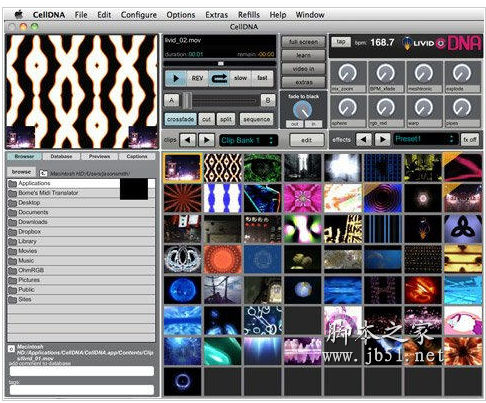This screenshot has width=486, height=403.
Task: Select split mix mode
Action: tap(226, 119)
